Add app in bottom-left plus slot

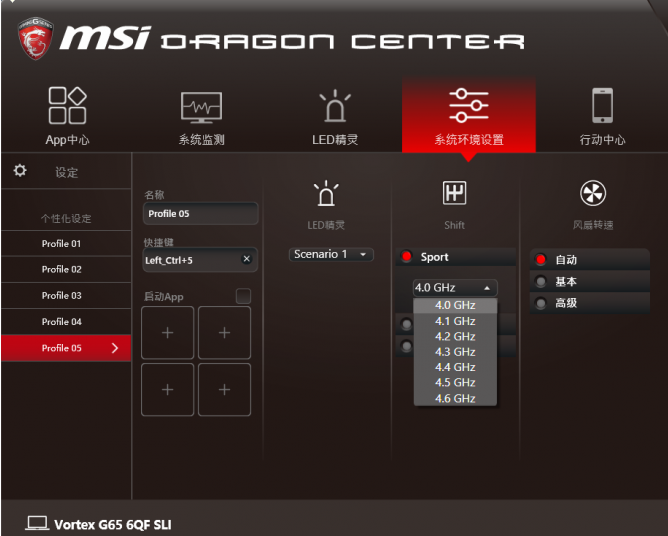(x=167, y=389)
